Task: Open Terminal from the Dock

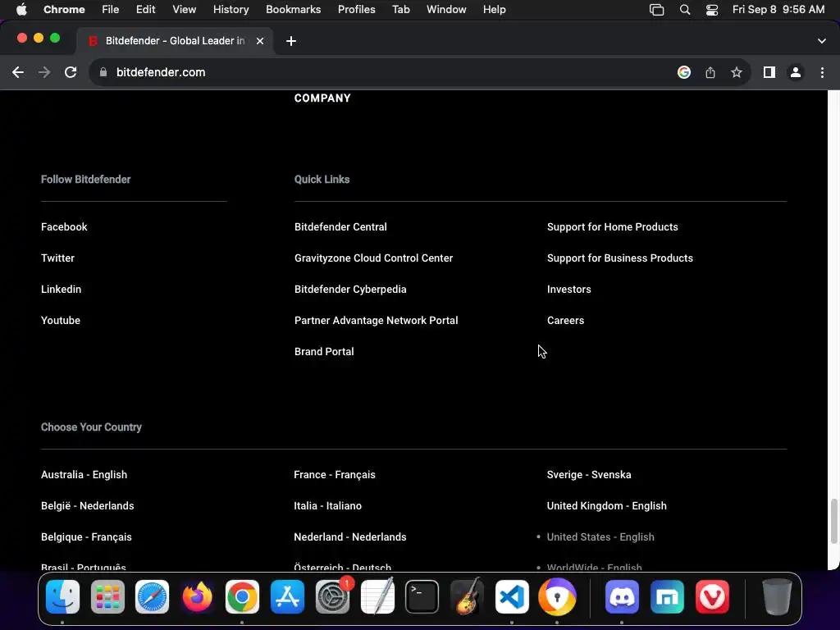Action: (x=422, y=597)
